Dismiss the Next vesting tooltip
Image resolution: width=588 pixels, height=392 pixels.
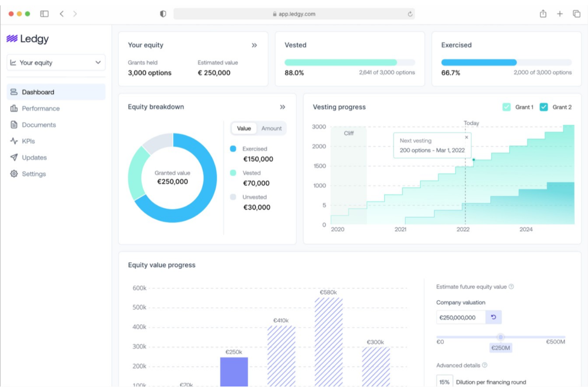click(466, 137)
